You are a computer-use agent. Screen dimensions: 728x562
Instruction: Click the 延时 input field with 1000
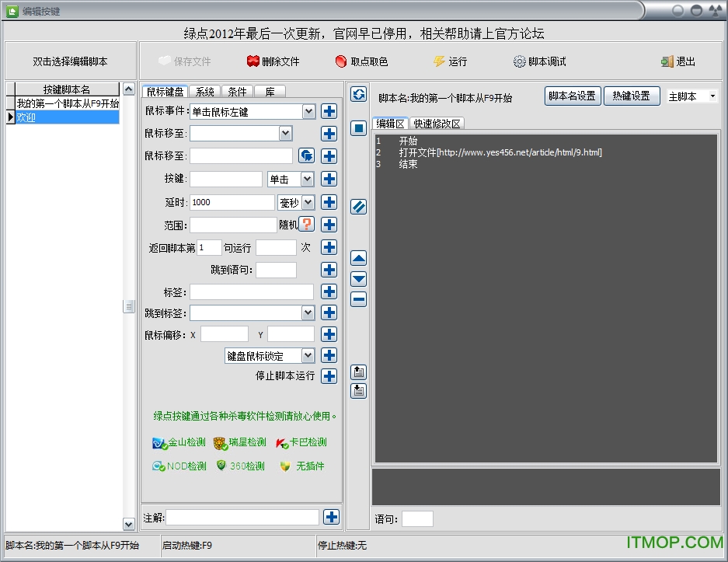232,202
